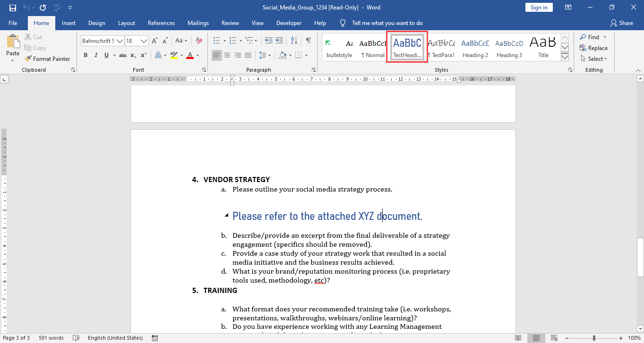Toggle Italic formatting
Viewport: 644px width, 343px height.
(x=96, y=55)
